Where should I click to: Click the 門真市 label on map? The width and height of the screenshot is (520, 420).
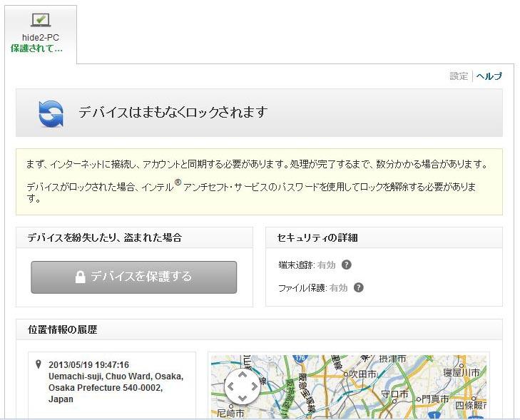[x=435, y=399]
